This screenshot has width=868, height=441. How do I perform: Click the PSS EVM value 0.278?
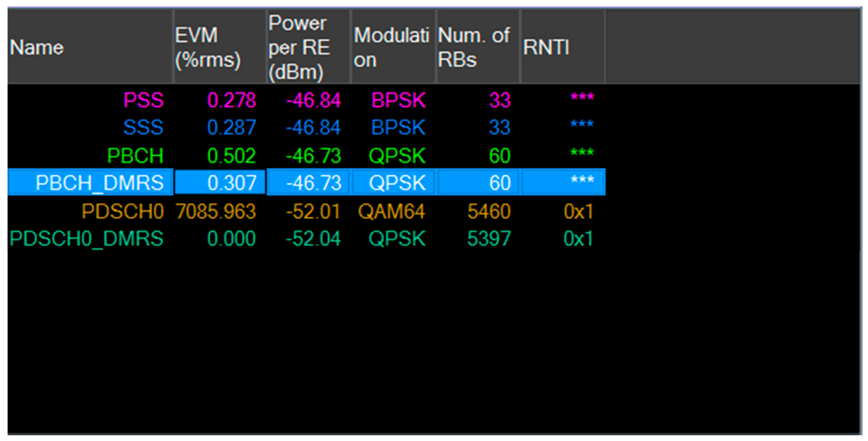click(231, 100)
